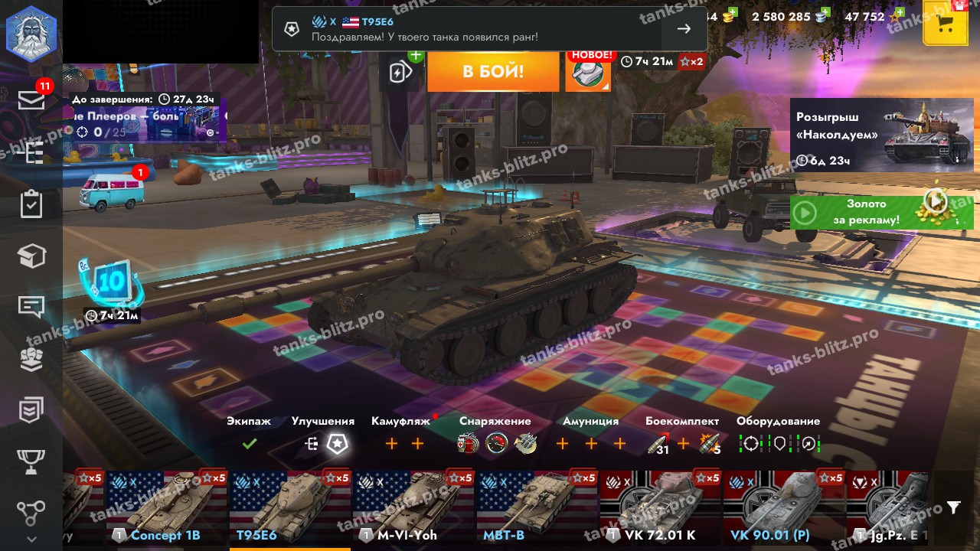Click the crew checkmark under Экипаж
980x551 pixels.
(250, 443)
